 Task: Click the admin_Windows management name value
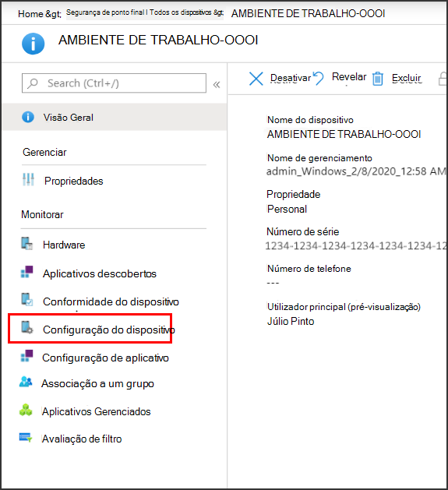pyautogui.click(x=356, y=171)
